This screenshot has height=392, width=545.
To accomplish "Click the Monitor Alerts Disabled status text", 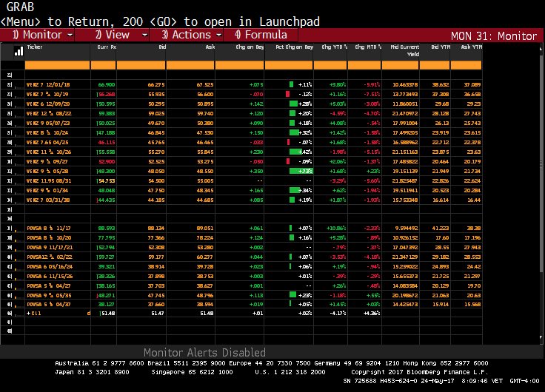I will [x=203, y=353].
